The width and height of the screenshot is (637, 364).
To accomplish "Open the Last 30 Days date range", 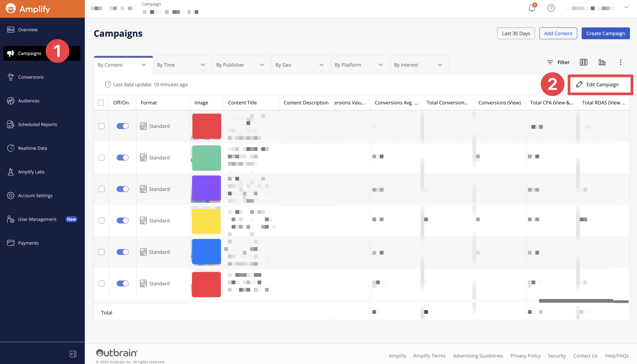I will click(516, 33).
